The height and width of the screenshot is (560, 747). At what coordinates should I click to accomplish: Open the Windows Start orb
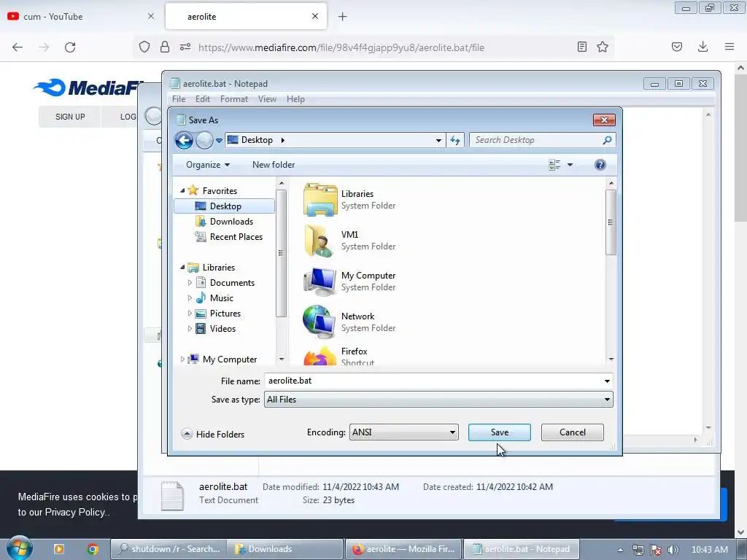pos(19,548)
